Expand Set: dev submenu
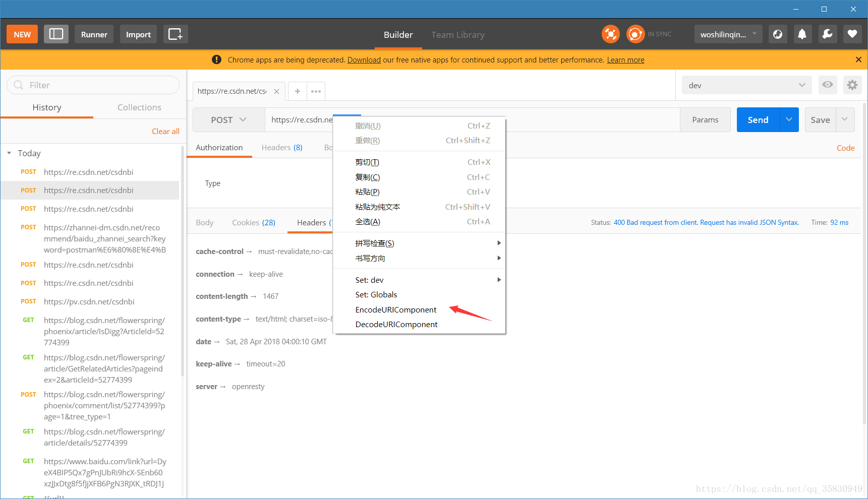This screenshot has width=868, height=499. click(420, 280)
